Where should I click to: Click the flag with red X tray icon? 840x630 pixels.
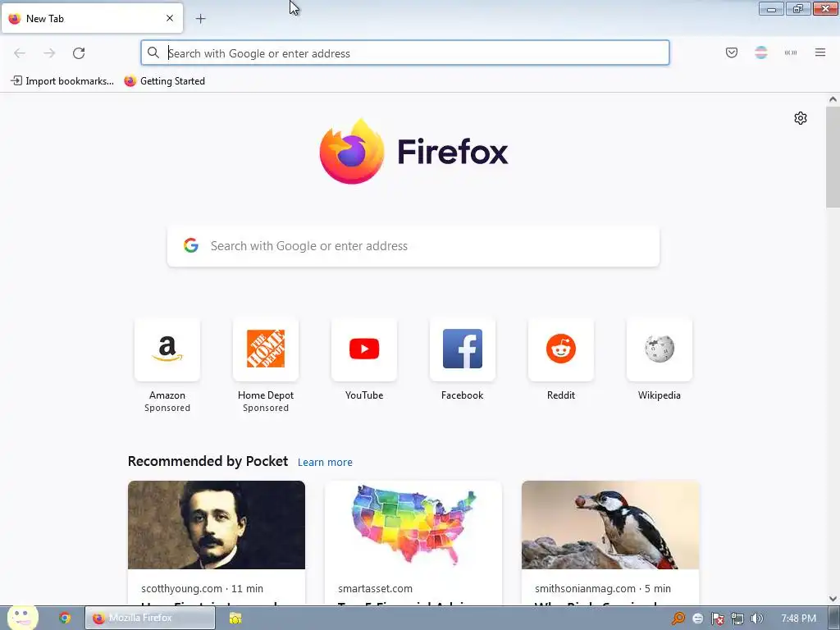pos(717,619)
